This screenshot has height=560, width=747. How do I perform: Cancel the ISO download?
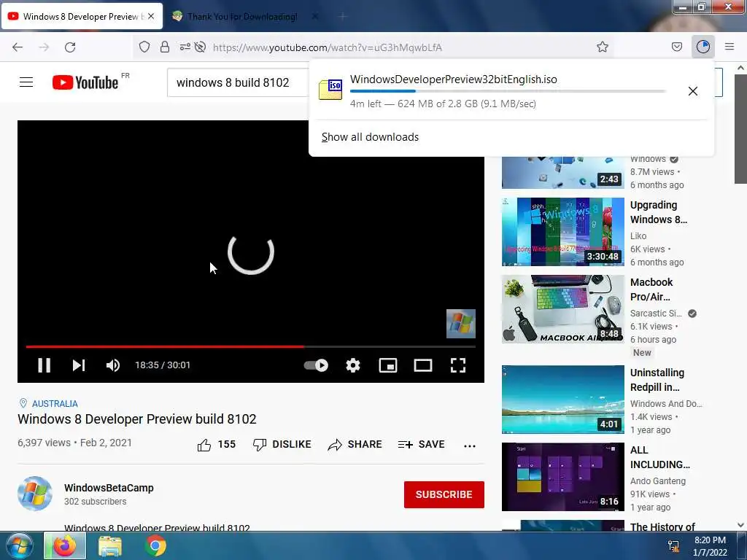tap(693, 91)
